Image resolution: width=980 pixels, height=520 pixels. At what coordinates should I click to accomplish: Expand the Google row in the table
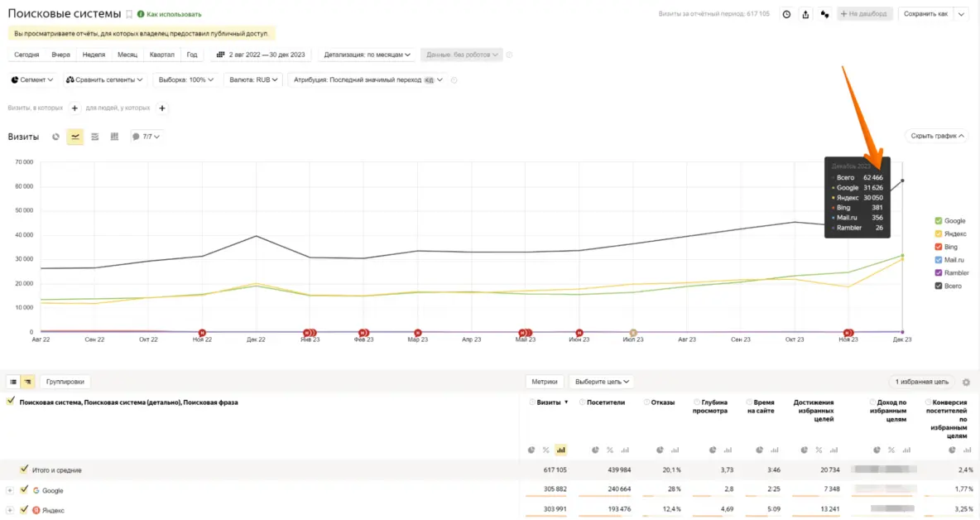(x=10, y=490)
